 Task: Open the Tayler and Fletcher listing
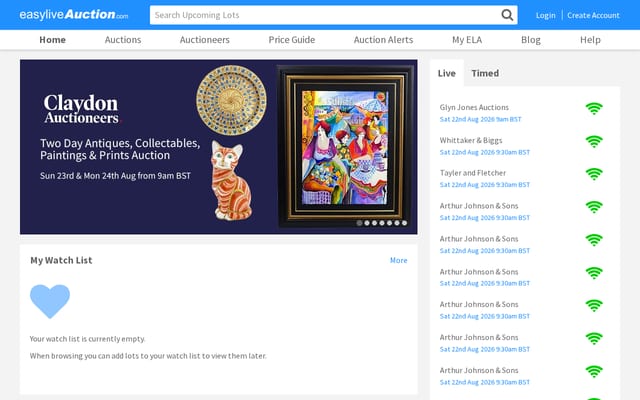pos(473,173)
